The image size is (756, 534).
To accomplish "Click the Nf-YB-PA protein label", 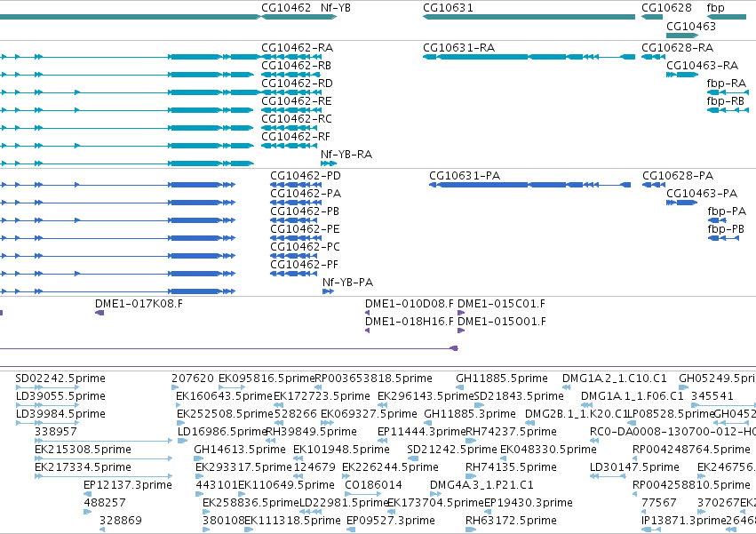I will click(347, 283).
